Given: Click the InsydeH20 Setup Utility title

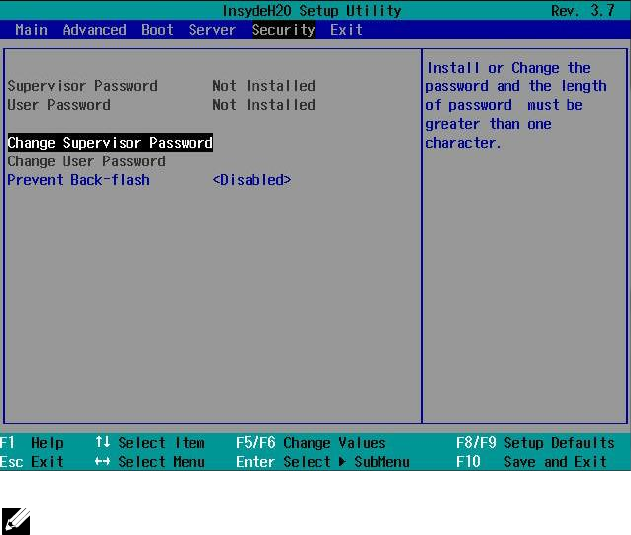Looking at the screenshot, I should [312, 11].
